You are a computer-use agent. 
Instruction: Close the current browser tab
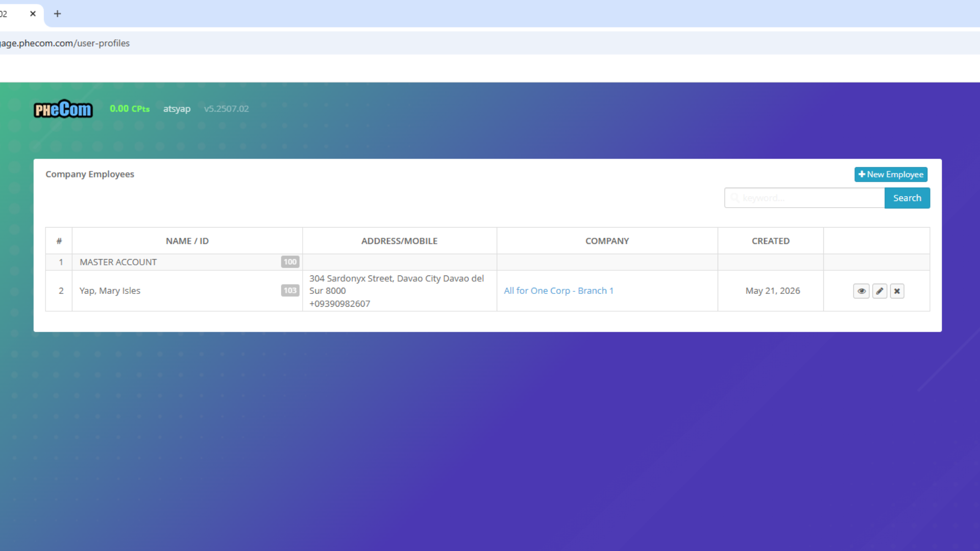33,14
